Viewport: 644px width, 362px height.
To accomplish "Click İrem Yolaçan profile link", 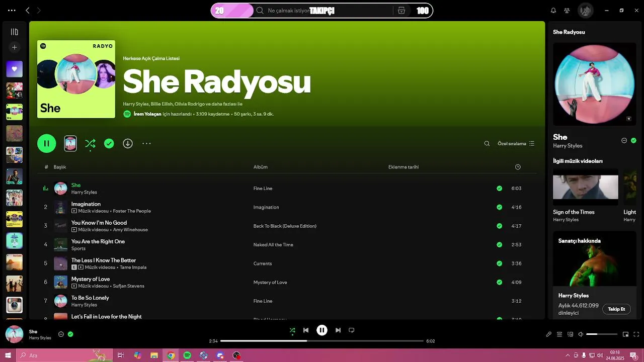I will [147, 114].
